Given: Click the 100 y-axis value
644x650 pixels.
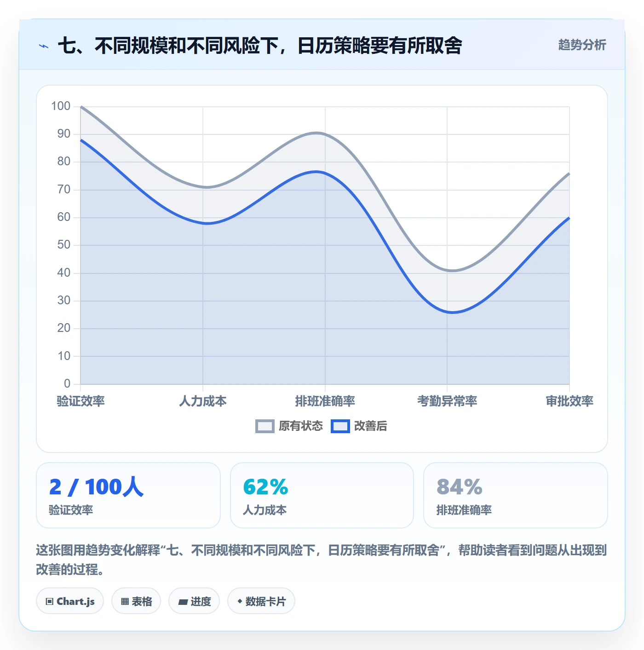Looking at the screenshot, I should [x=61, y=106].
